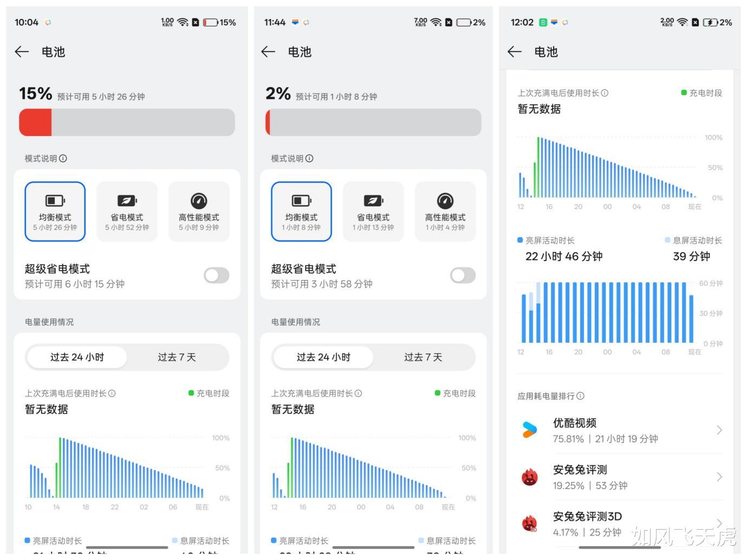The image size is (747, 560).
Task: Tap the red 15% battery level bar
Action: (127, 122)
